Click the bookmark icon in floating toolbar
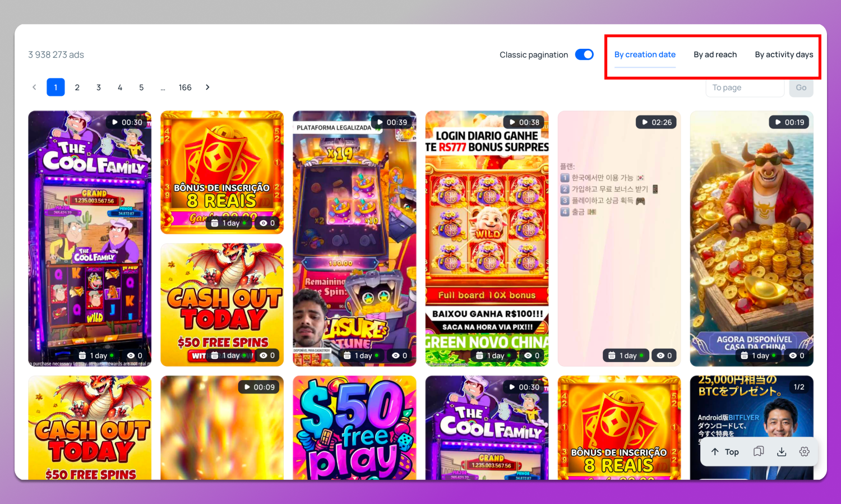Screen dimensions: 841x504 758,452
